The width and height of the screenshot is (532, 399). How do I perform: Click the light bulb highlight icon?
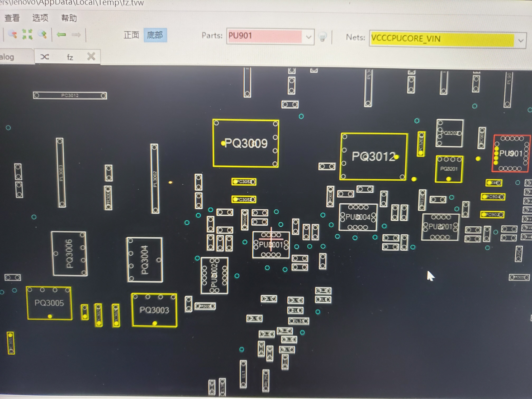[x=322, y=36]
